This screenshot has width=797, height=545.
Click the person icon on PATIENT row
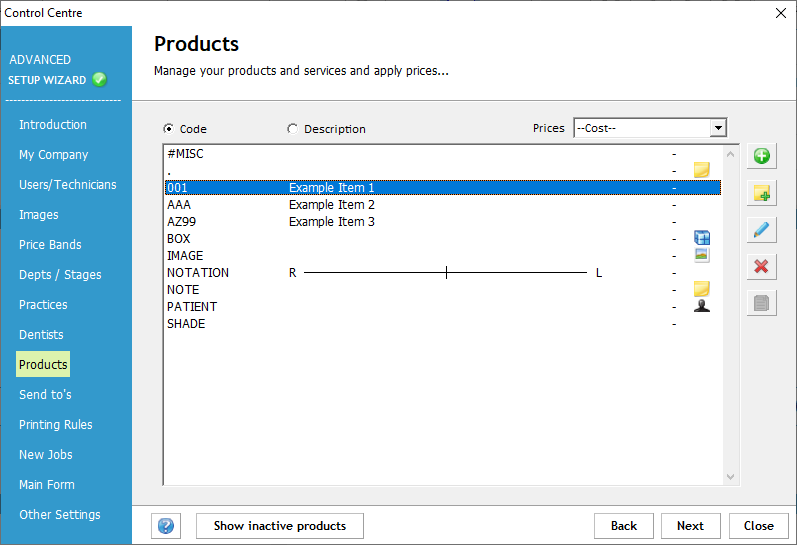(x=702, y=306)
